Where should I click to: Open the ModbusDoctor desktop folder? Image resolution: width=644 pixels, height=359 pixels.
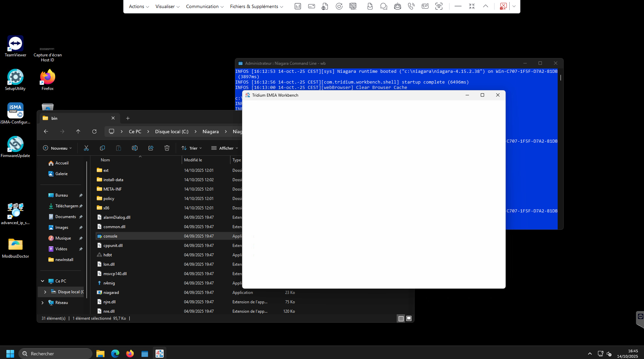pos(15,248)
